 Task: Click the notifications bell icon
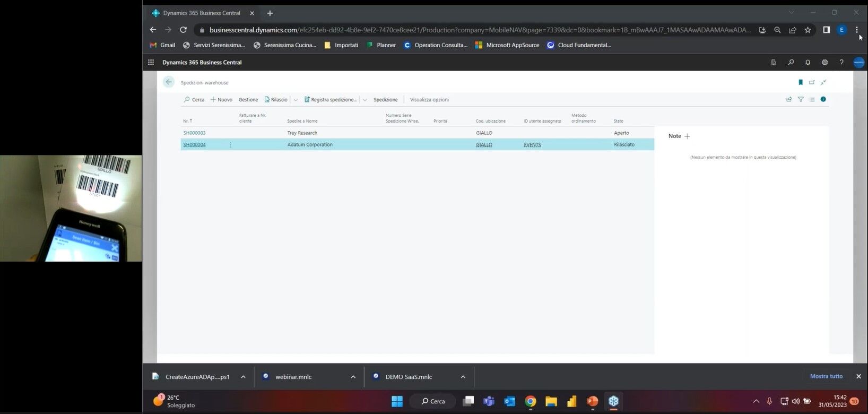(x=808, y=62)
